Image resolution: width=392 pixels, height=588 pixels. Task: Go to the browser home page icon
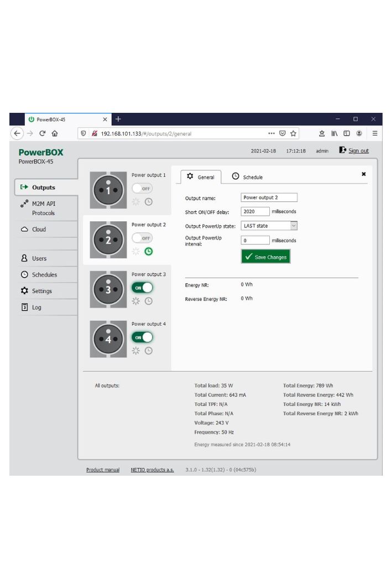(x=55, y=133)
